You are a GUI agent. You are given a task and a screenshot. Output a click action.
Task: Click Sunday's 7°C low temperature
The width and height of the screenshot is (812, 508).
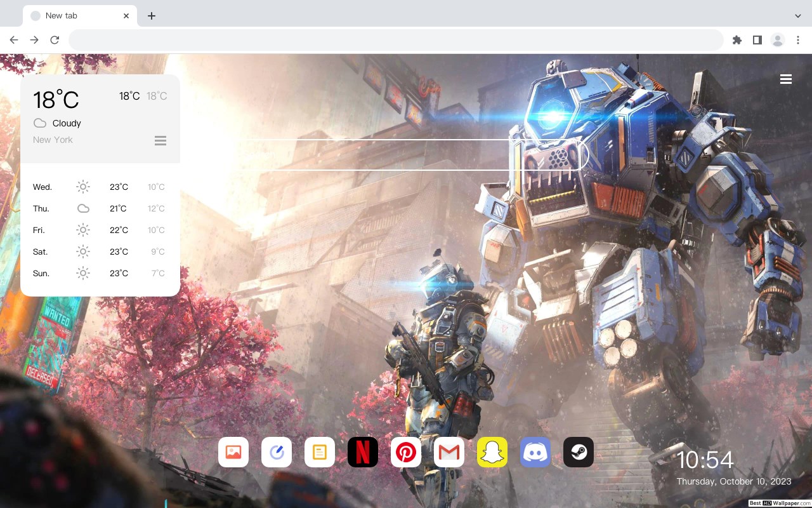158,273
